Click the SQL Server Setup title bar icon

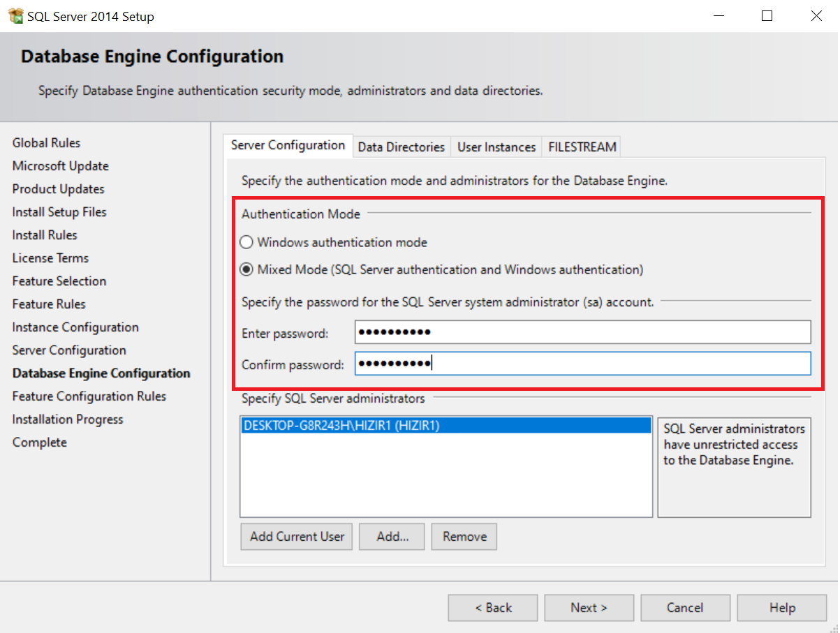[x=15, y=16]
